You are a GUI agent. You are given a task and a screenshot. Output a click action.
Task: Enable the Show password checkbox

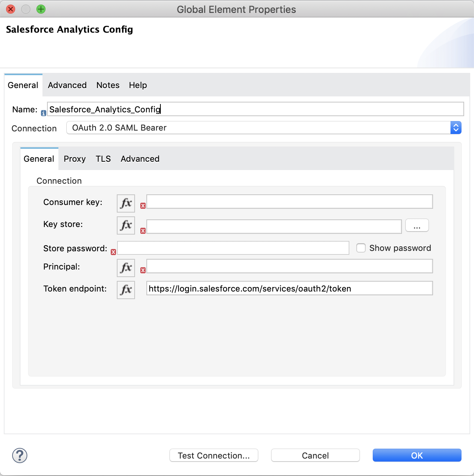point(361,247)
